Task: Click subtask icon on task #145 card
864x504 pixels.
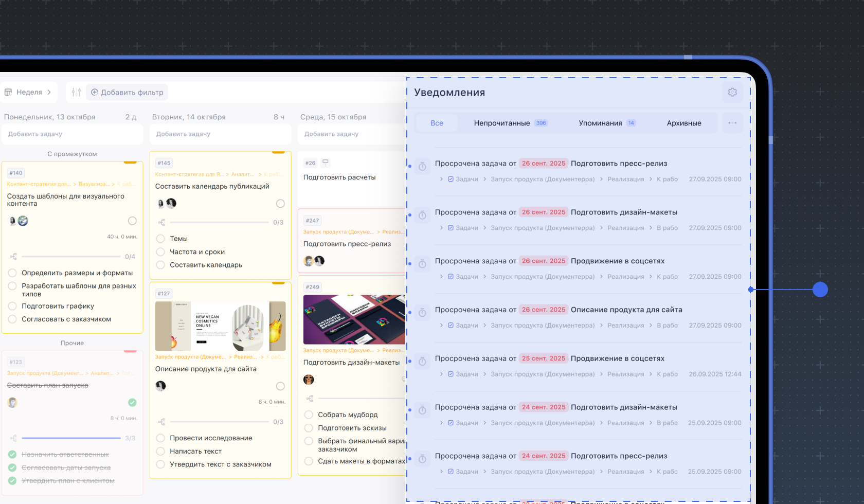Action: [161, 222]
